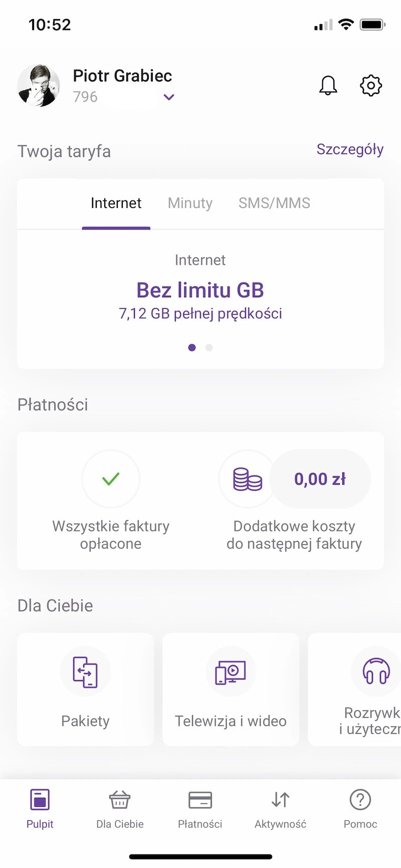This screenshot has height=868, width=401.
Task: Select the second carousel page dot
Action: click(x=209, y=347)
